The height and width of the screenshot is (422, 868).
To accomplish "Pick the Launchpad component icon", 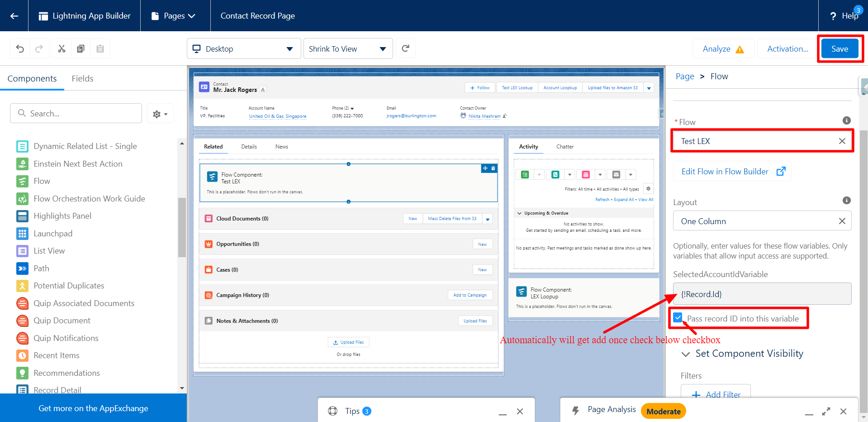I will click(22, 234).
